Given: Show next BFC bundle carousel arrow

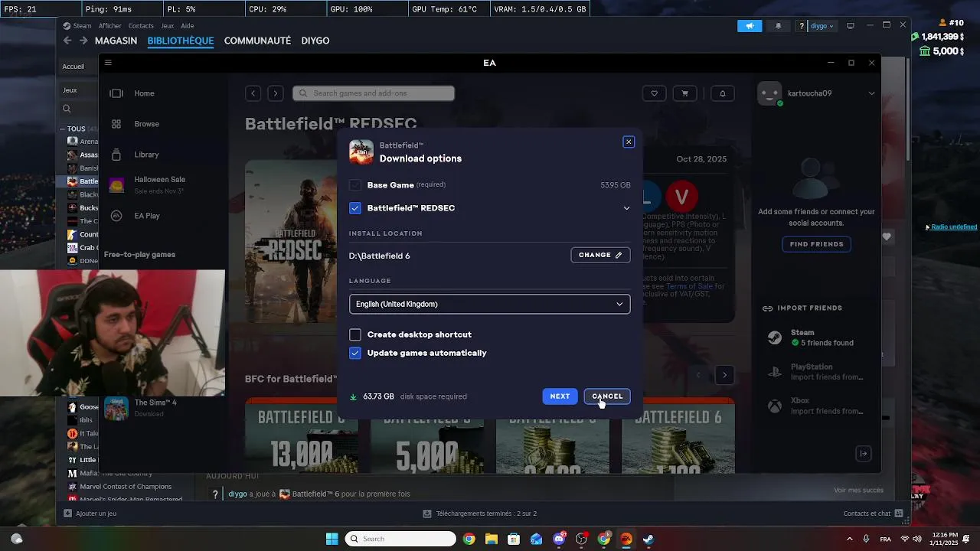Looking at the screenshot, I should [724, 375].
